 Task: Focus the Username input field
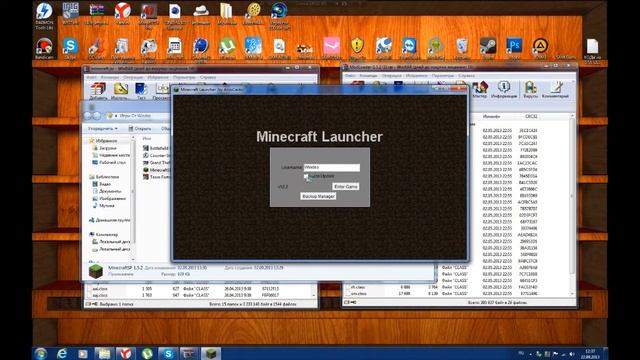coord(332,167)
